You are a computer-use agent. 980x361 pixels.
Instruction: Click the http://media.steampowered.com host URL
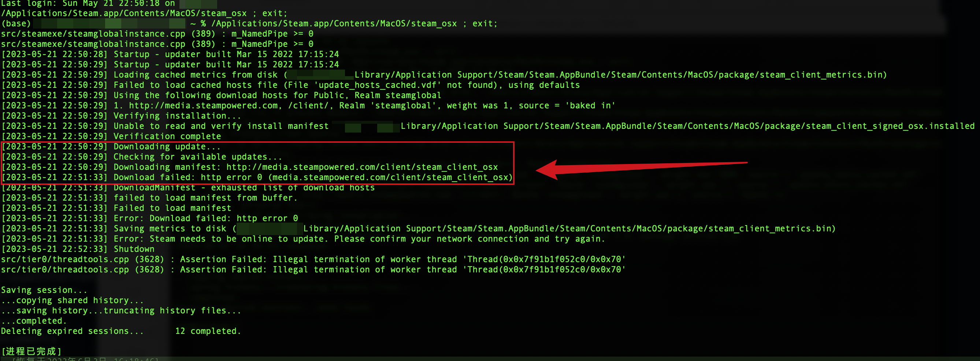coord(203,106)
